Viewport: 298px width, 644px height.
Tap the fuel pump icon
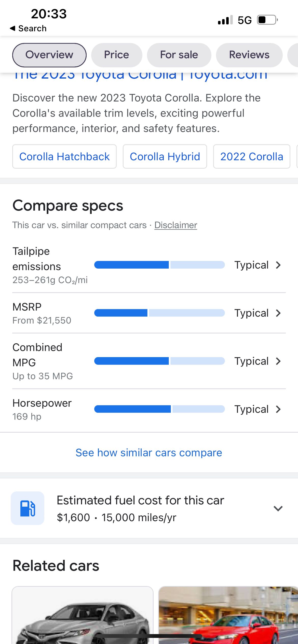pos(28,508)
